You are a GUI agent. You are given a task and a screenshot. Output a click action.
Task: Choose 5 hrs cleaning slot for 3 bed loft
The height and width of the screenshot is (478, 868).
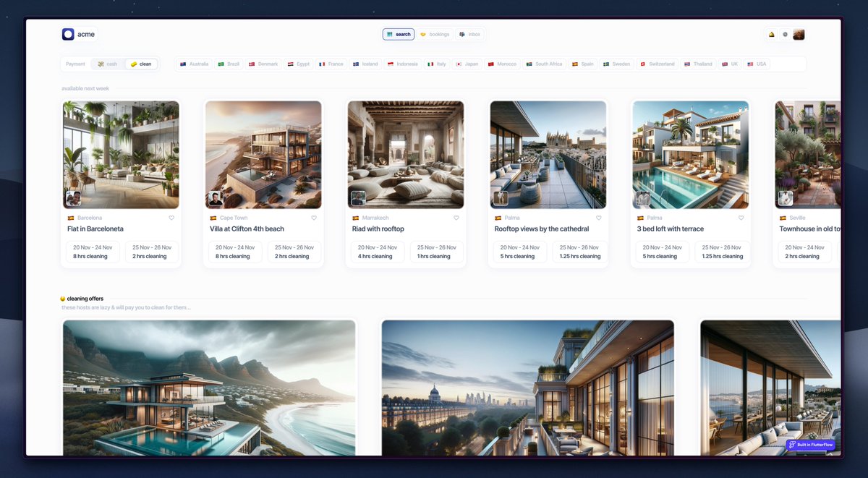[663, 252]
